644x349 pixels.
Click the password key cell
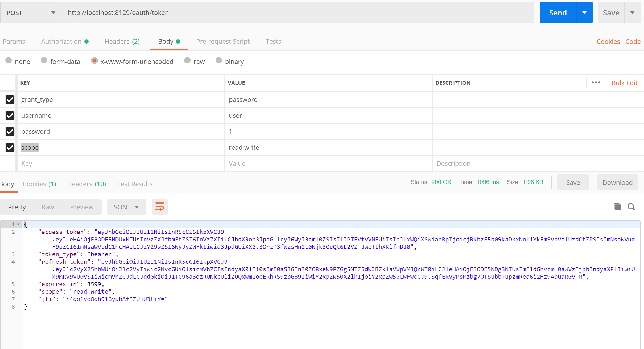click(x=121, y=132)
